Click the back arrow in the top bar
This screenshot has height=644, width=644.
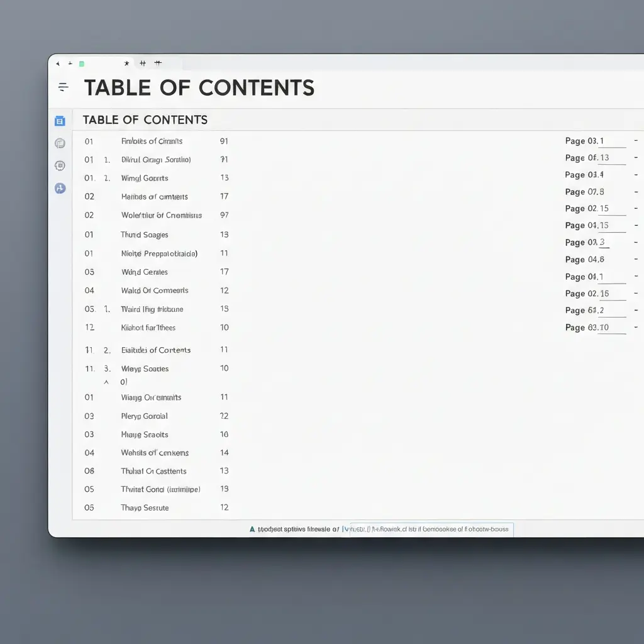pos(58,64)
